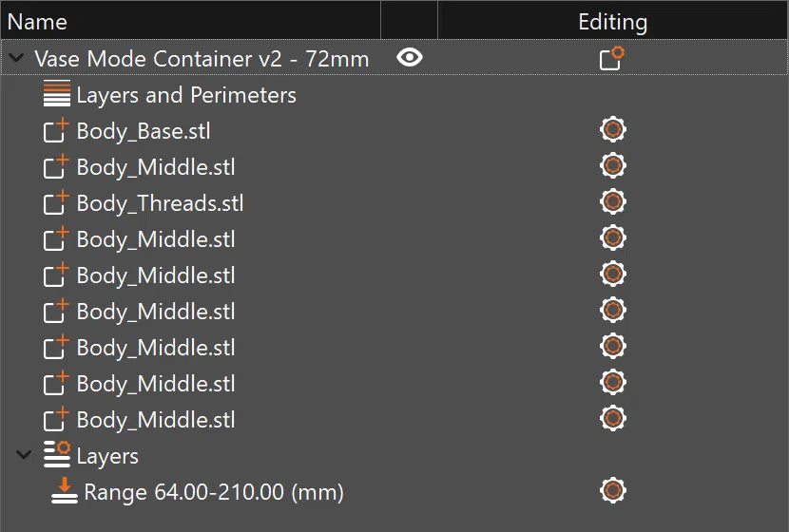Open settings gear for the last Body_Middle.stl

pyautogui.click(x=613, y=419)
